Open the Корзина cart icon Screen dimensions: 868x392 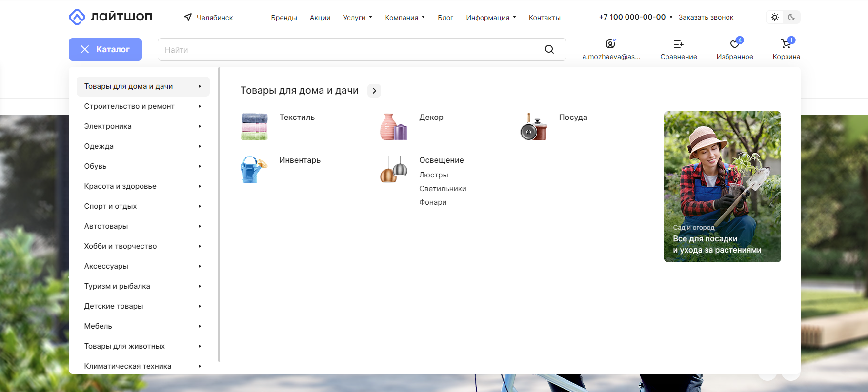pos(786,44)
